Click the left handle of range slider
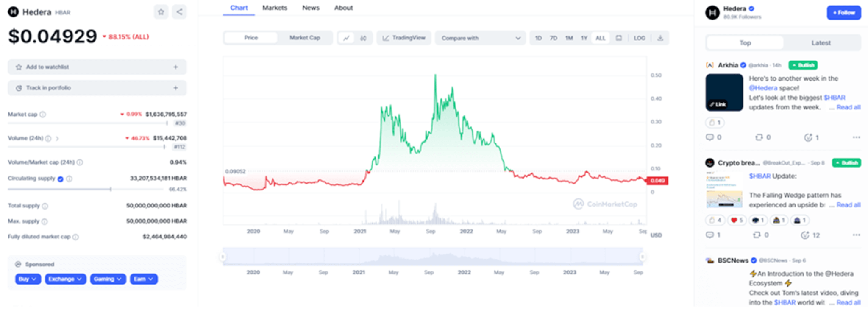 [x=223, y=257]
